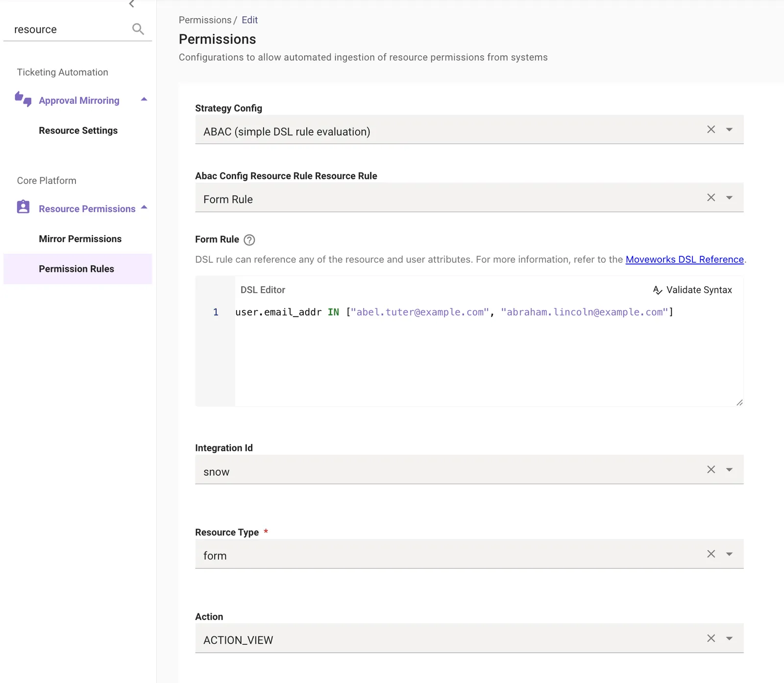Clear the Strategy Config selection
The width and height of the screenshot is (784, 683).
(x=711, y=129)
